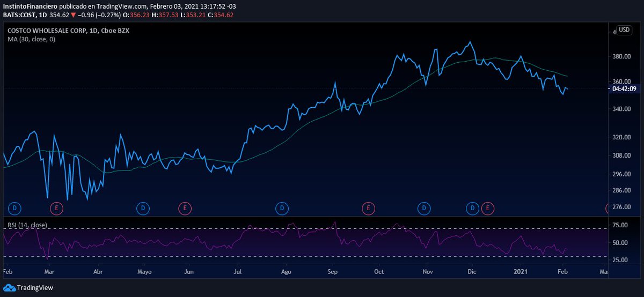Click the Abr label on time axis
This screenshot has width=644, height=297.
pyautogui.click(x=98, y=272)
